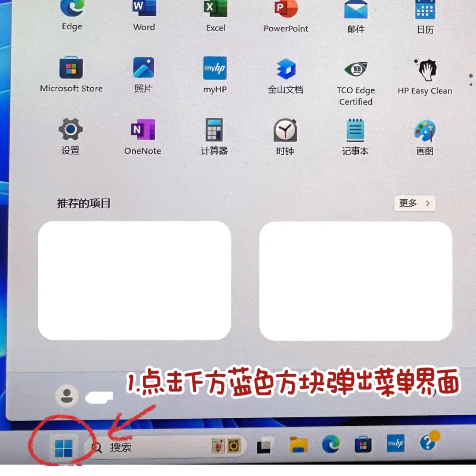Viewport: 476px width, 476px height.
Task: Open TCO Edge Certified app
Action: tap(356, 82)
